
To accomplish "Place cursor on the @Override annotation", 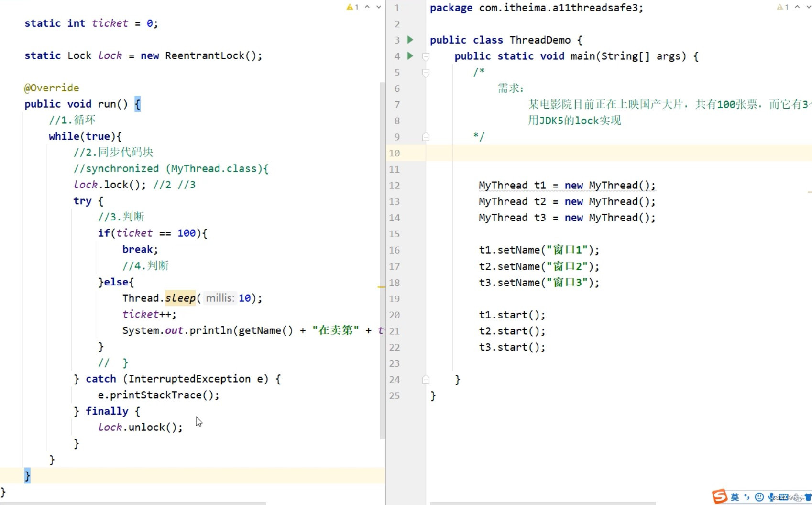I will (x=52, y=88).
